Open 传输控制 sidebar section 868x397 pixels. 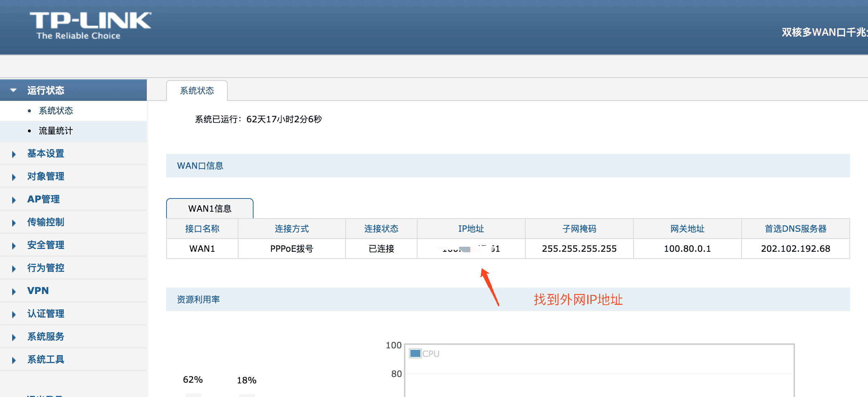click(73, 222)
